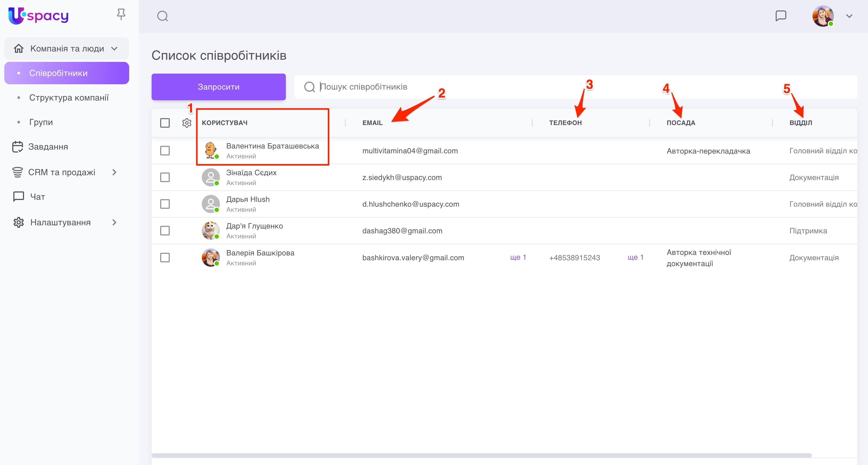Focus the Пошук співробітників search field
Screen dimensions: 868x465
click(575, 87)
